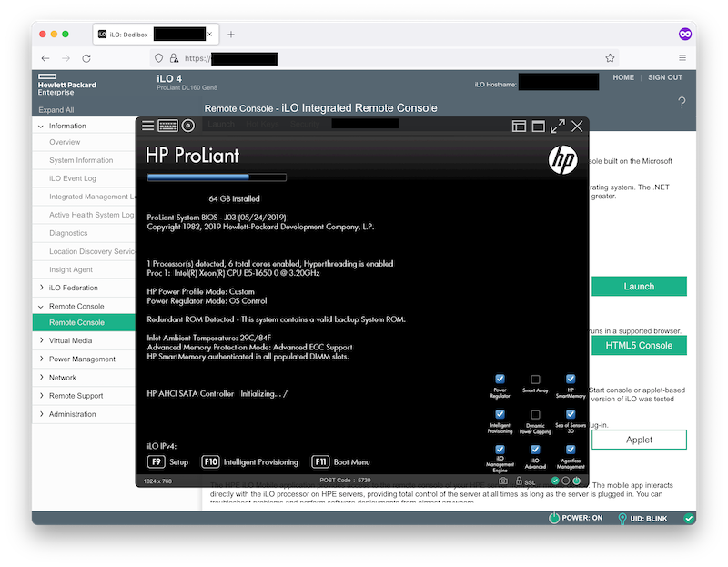
Task: Switch console to docked window layout
Action: [x=519, y=126]
